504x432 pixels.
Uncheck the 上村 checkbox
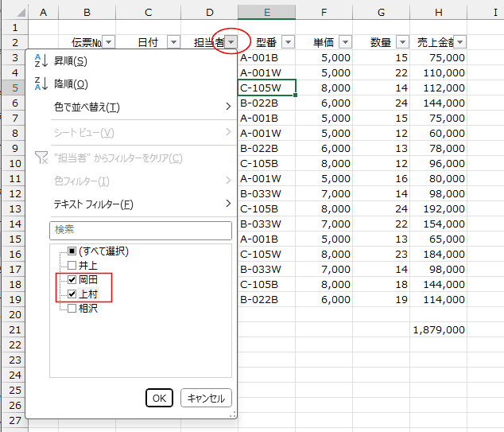tap(72, 294)
